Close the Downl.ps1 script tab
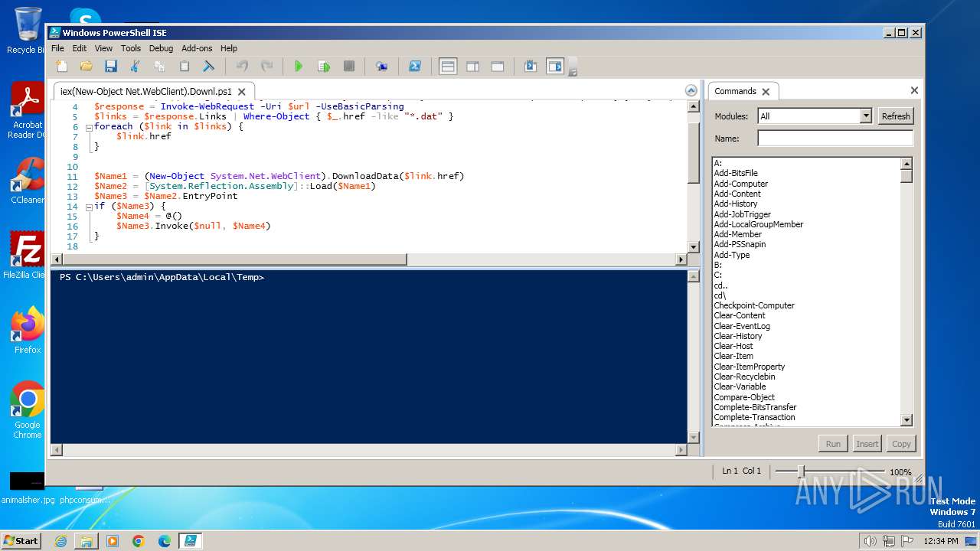This screenshot has width=980, height=551. [x=241, y=92]
